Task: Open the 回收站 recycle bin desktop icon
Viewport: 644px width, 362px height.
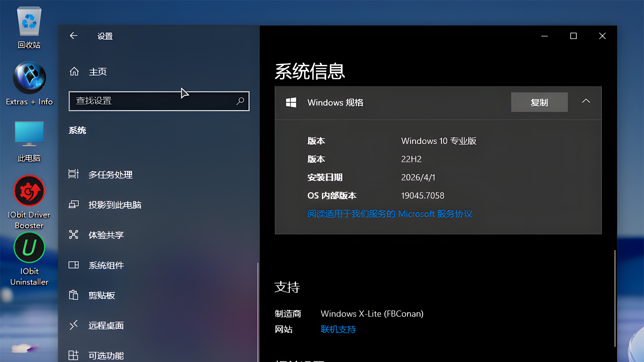Action: pos(29,27)
